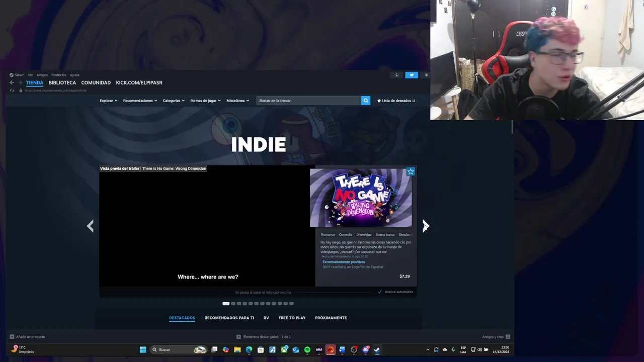Open the friends icon at top right
Screen dimensions: 644x362
[x=396, y=75]
